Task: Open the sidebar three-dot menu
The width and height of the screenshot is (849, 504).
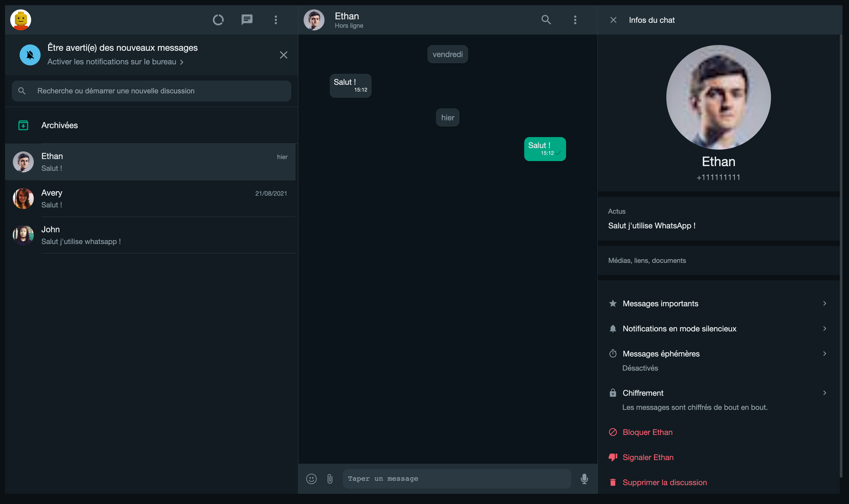Action: click(x=276, y=20)
